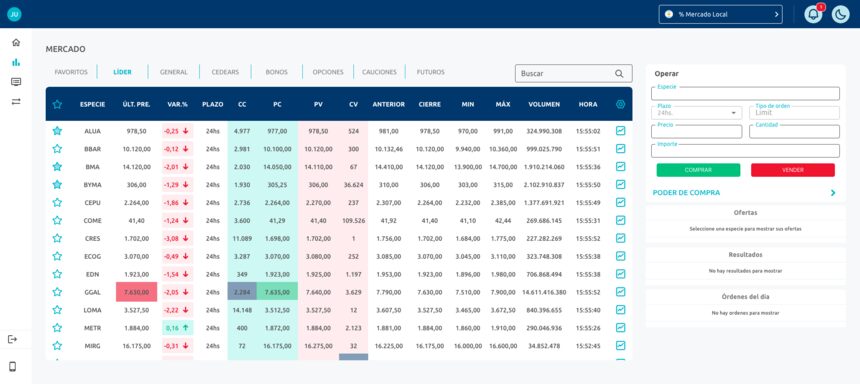Switch to the Líder tab

pos(122,72)
